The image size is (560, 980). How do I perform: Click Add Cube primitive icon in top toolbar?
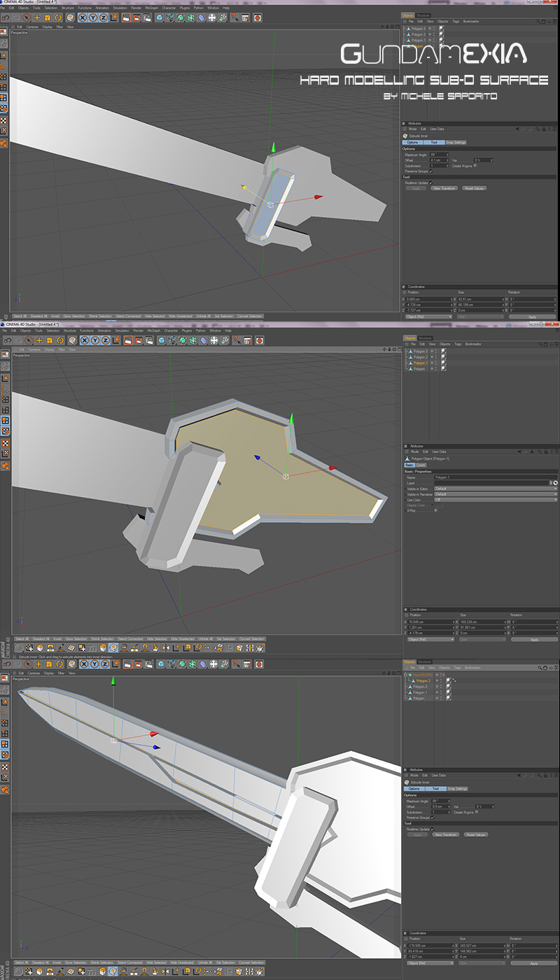pyautogui.click(x=160, y=17)
